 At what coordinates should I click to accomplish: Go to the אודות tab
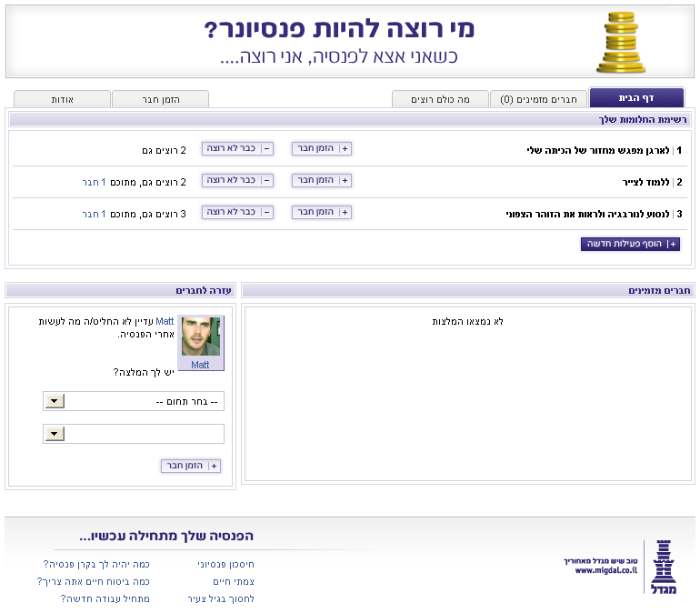click(62, 99)
